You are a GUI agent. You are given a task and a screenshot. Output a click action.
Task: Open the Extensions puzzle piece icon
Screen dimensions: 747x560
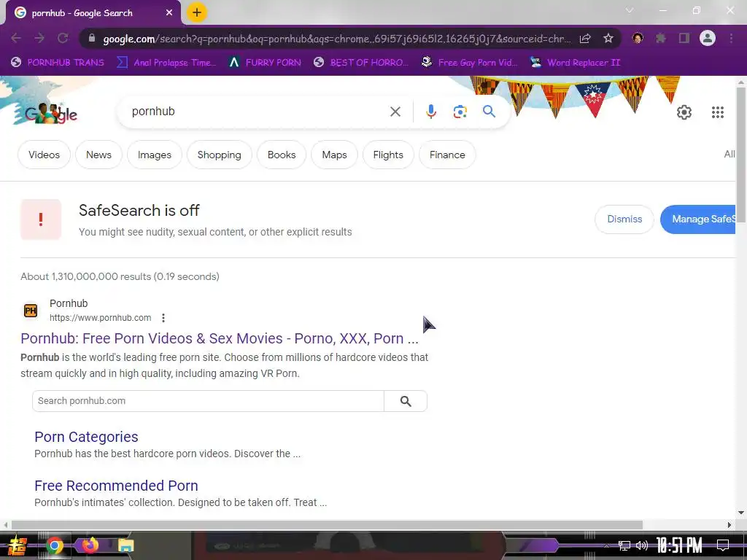(x=661, y=38)
